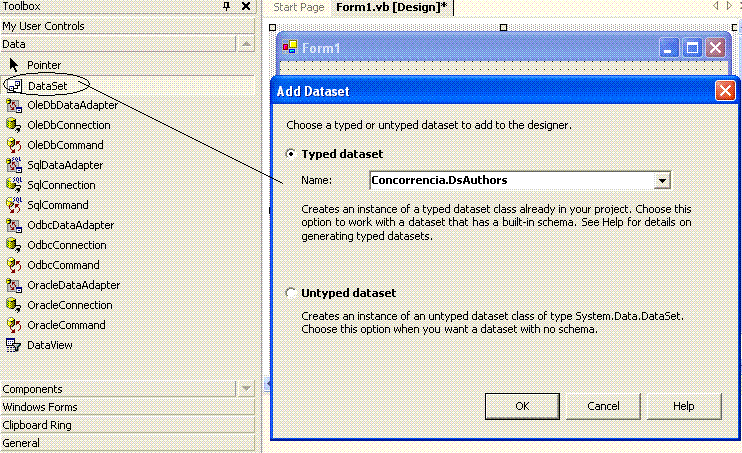
Task: Click the DataSet toolbox icon
Action: click(14, 86)
